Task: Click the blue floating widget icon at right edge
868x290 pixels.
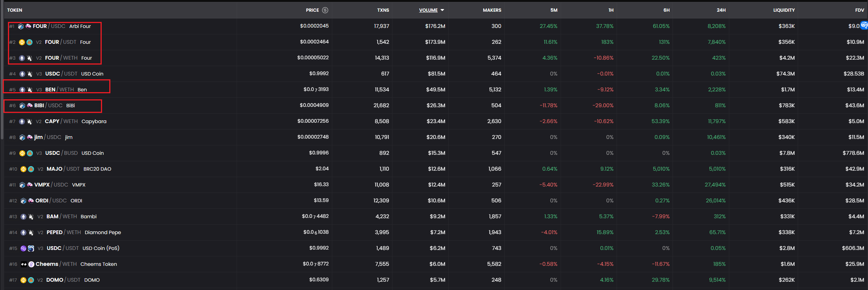Action: (x=864, y=25)
